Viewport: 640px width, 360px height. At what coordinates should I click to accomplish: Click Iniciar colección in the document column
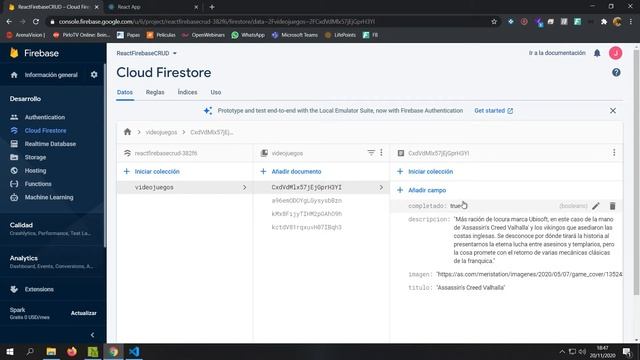[x=431, y=171]
